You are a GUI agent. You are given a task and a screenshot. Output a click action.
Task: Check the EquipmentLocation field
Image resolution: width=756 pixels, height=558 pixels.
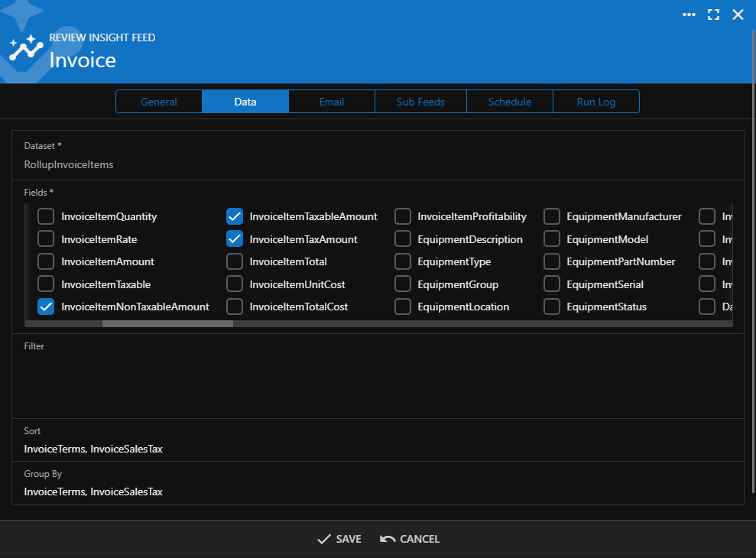[403, 307]
